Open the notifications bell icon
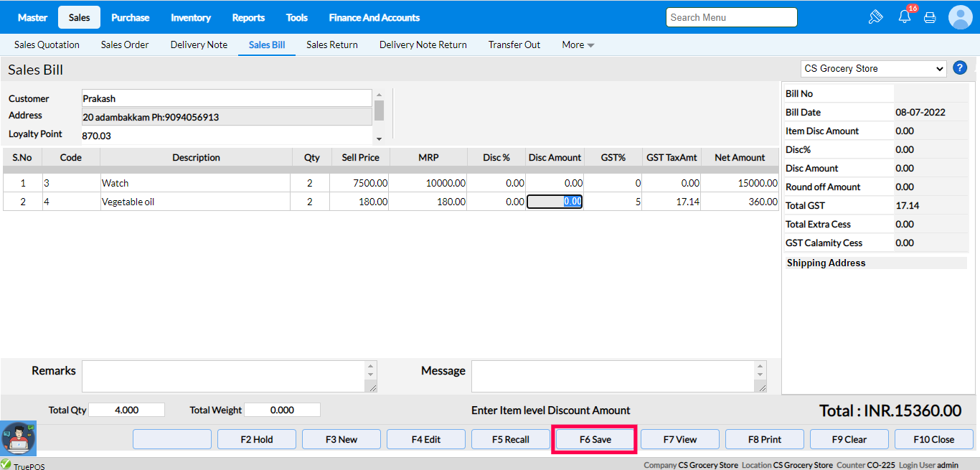 (x=904, y=17)
